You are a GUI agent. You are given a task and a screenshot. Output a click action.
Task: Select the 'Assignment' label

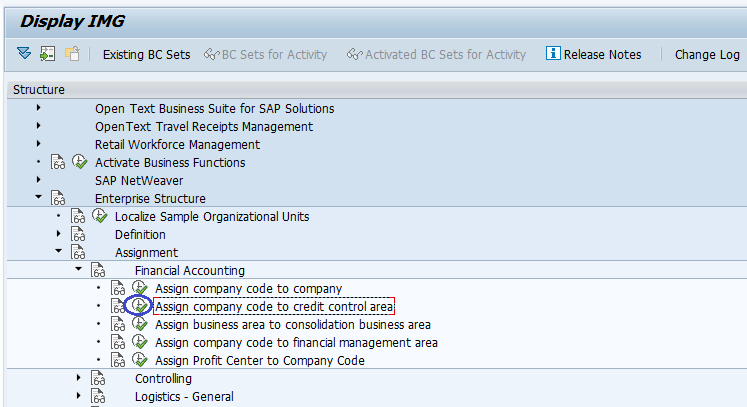146,253
